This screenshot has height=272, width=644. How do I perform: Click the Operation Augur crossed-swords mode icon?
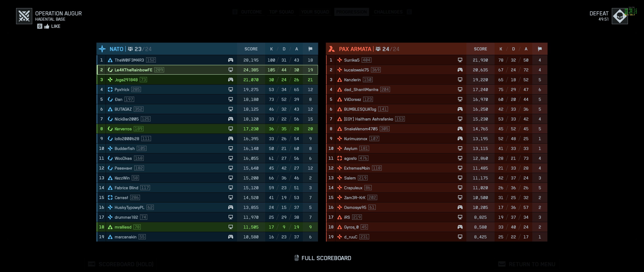24,16
